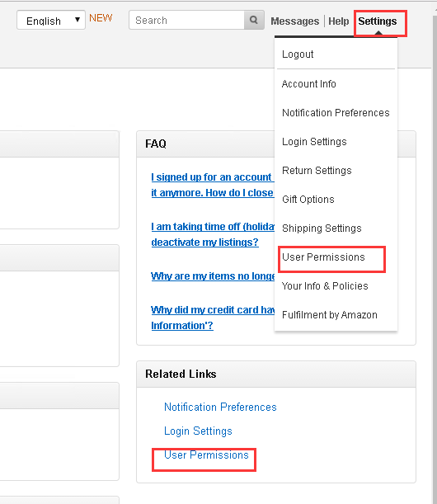The image size is (437, 504).
Task: Open Your Info & Policies entry
Action: [325, 285]
